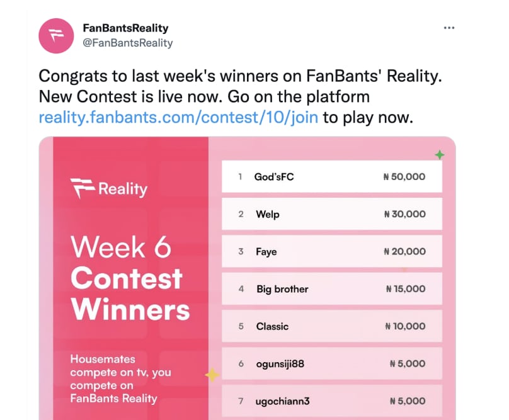Click the yellow sparkle star icon
Viewport: 509px width, 420px height.
click(212, 375)
